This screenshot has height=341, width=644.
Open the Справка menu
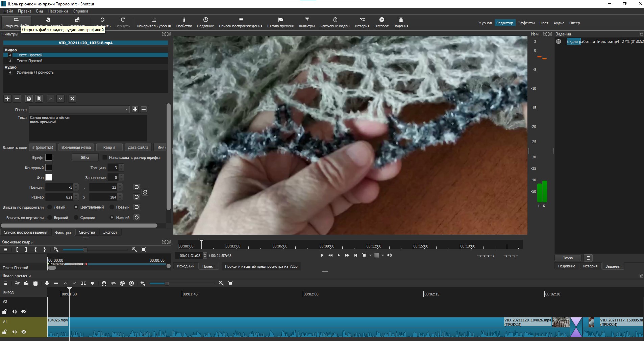click(x=80, y=11)
